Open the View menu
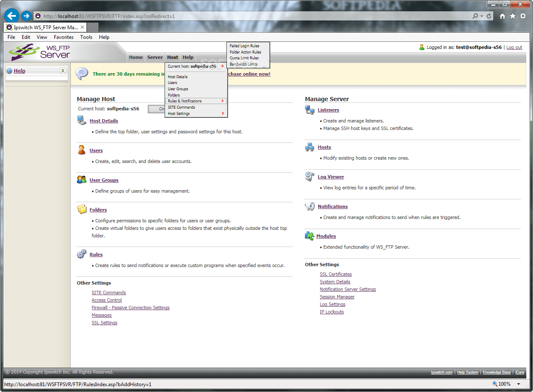This screenshot has width=533, height=392. [42, 37]
